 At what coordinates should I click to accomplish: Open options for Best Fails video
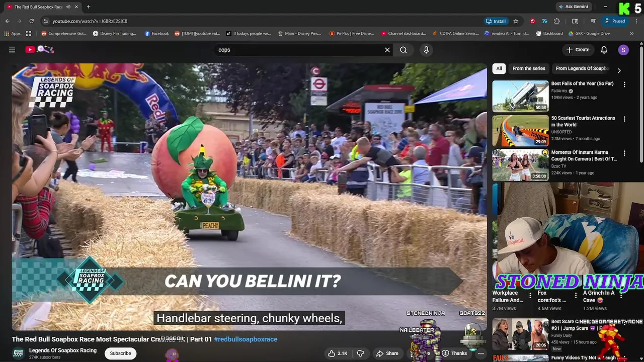coord(624,85)
